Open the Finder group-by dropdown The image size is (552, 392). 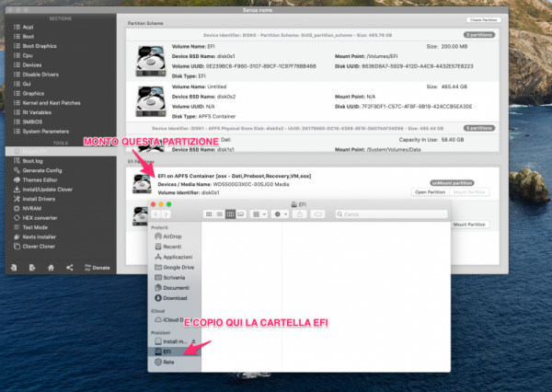[259, 214]
